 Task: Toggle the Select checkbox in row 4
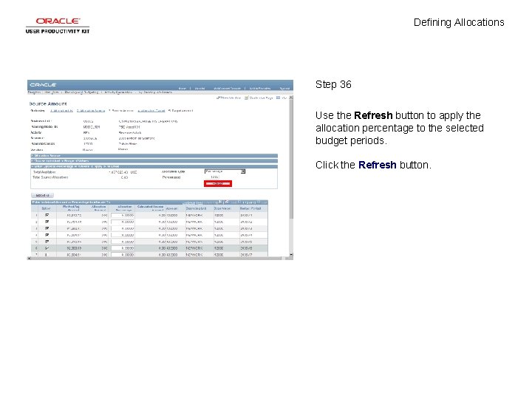click(47, 235)
